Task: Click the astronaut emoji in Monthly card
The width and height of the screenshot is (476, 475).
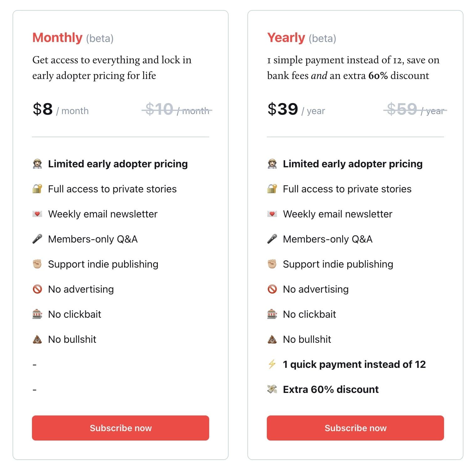Action: 37,164
